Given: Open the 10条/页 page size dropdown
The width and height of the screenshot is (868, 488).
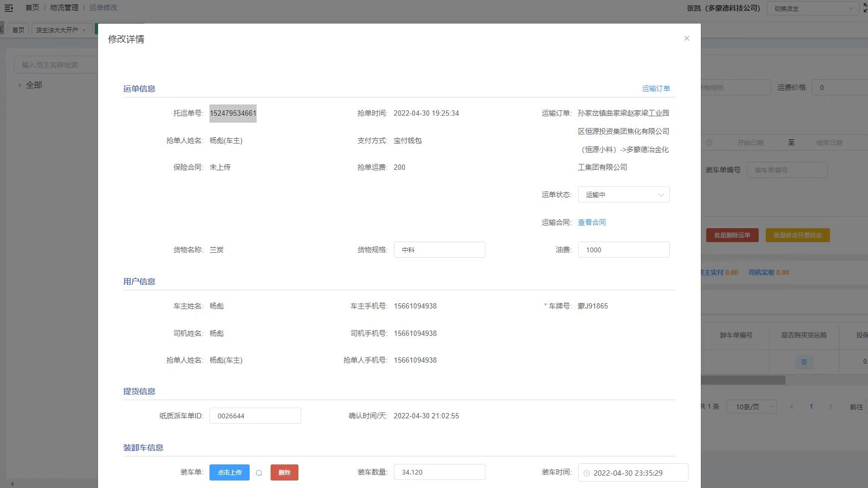Looking at the screenshot, I should 752,407.
